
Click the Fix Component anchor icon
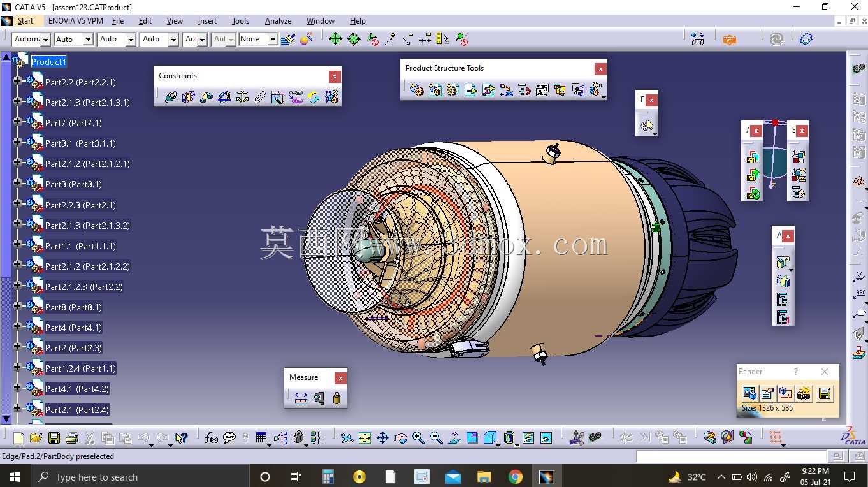tap(242, 97)
